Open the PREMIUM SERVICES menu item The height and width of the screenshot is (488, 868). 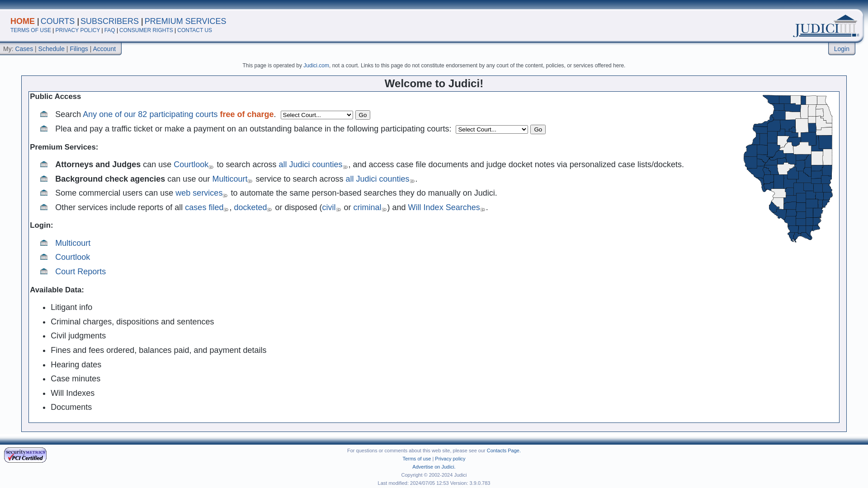click(x=185, y=21)
